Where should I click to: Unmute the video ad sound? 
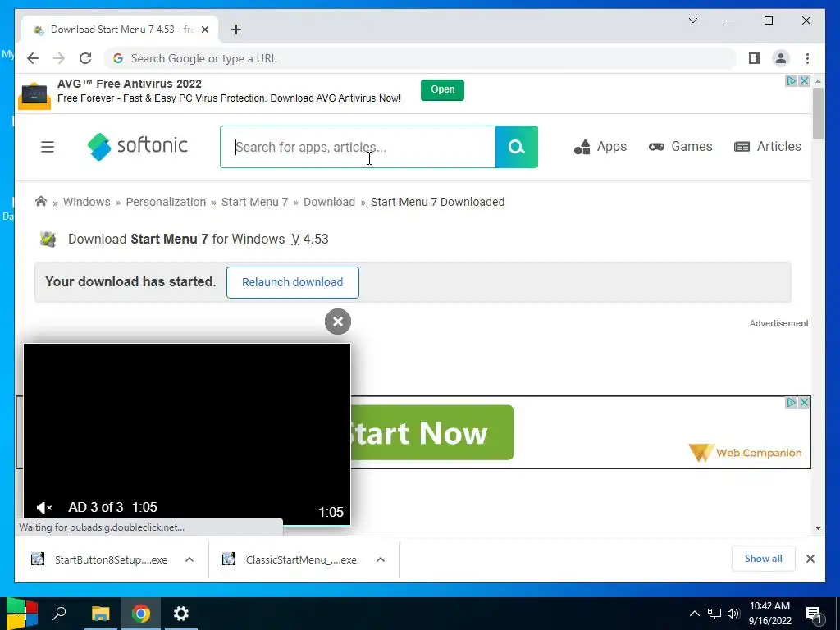[44, 507]
